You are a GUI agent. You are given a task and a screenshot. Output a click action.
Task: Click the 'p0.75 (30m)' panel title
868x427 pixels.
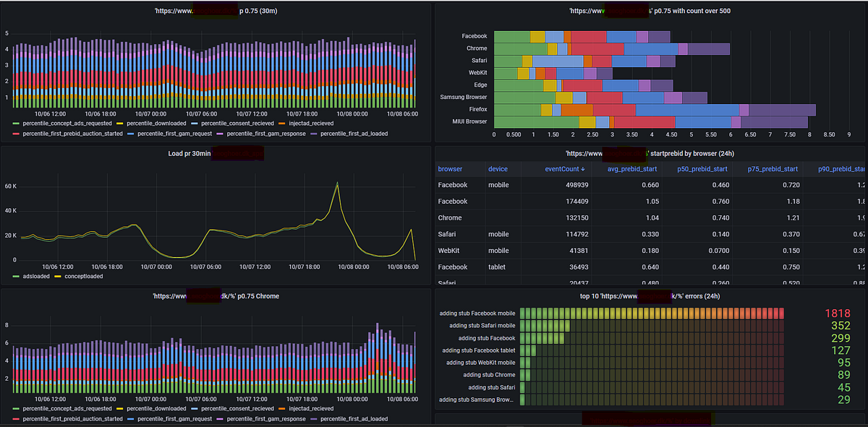(216, 11)
